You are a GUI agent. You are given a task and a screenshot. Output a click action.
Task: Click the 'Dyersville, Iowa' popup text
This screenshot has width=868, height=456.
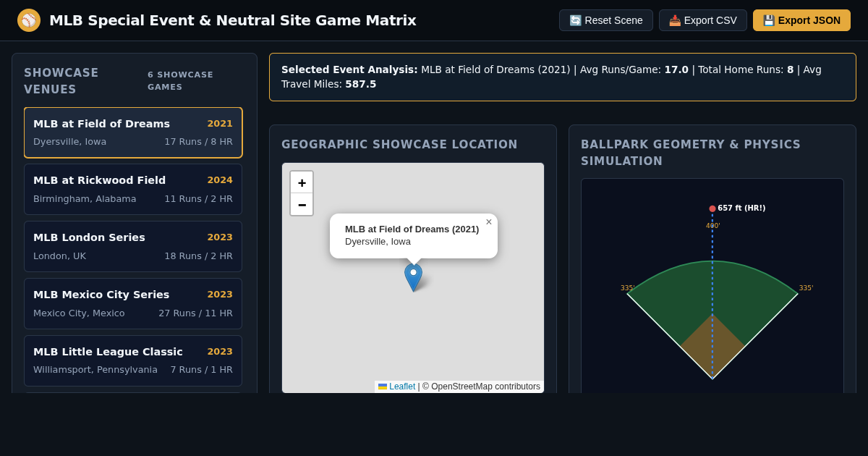pos(378,242)
